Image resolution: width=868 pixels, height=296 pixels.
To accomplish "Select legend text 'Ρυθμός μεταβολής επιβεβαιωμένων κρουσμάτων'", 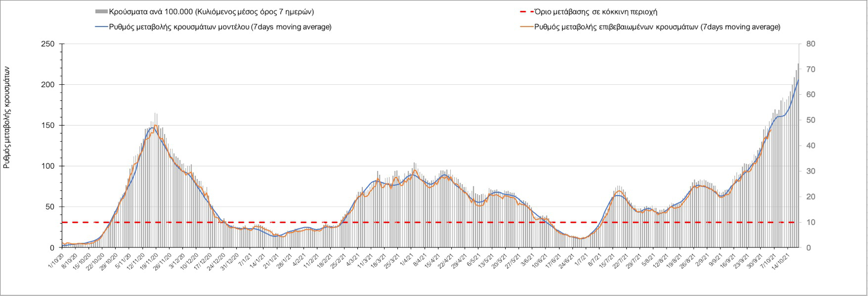I will pyautogui.click(x=616, y=27).
